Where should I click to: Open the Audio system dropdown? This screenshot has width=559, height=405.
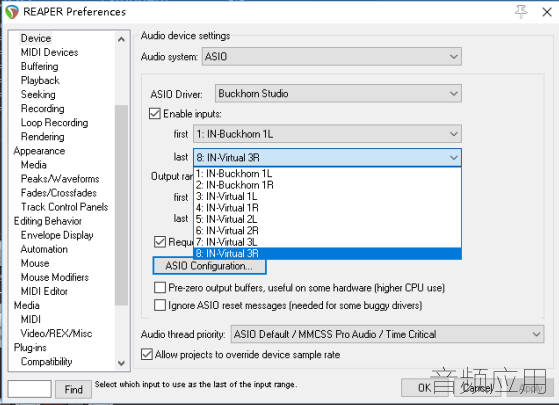coord(332,57)
